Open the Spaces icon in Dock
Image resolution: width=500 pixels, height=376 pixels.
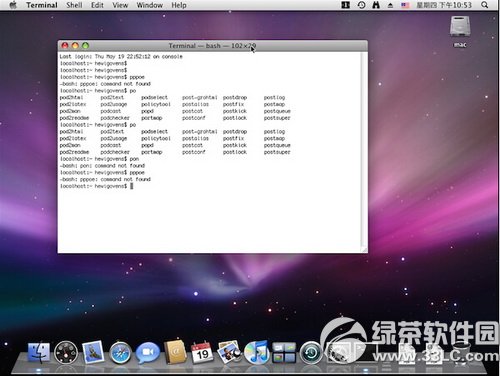point(284,353)
